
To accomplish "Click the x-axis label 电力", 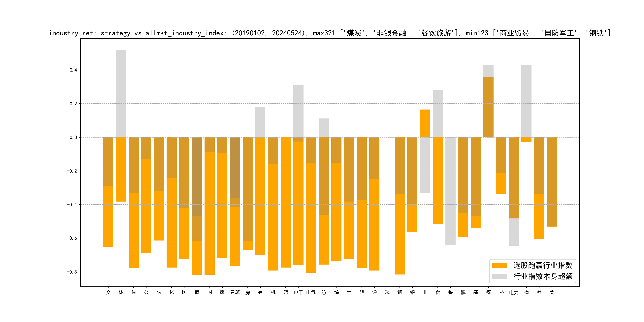I will pyautogui.click(x=514, y=292).
